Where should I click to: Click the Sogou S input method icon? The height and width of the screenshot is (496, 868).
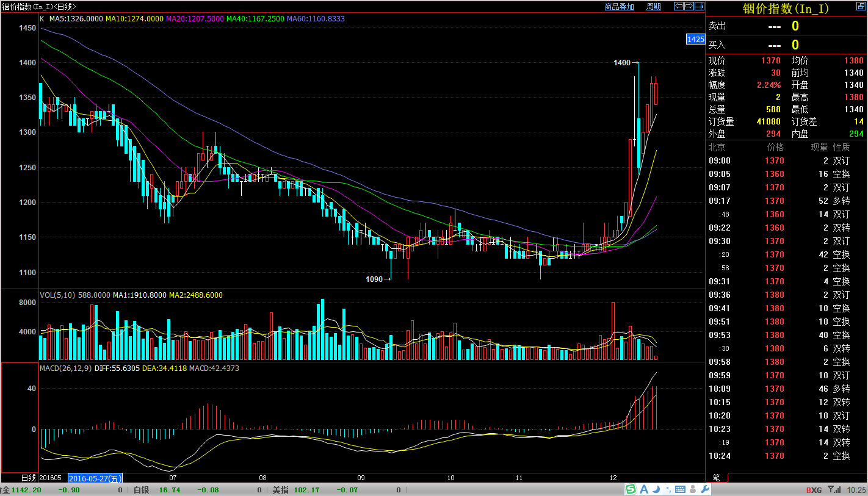tap(631, 489)
